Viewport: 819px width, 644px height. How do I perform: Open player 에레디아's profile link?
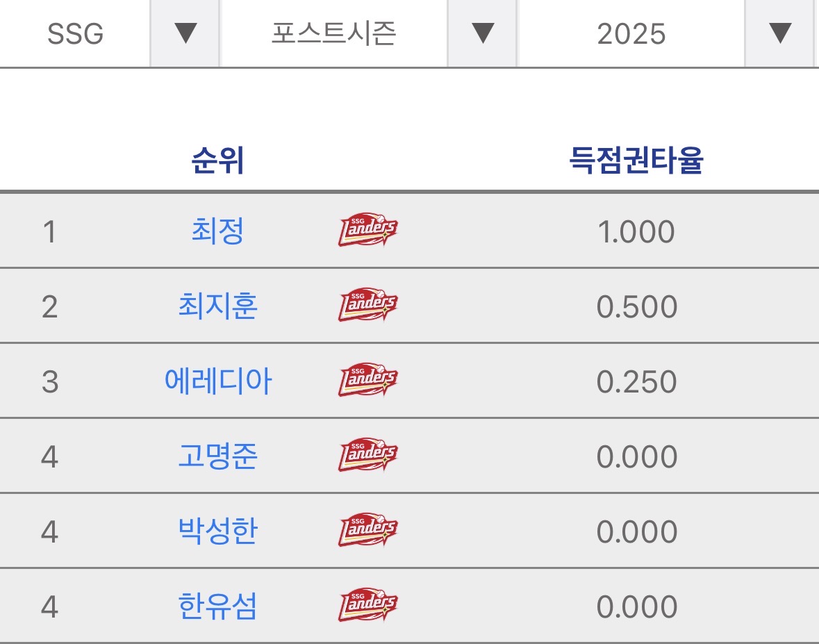coord(217,381)
